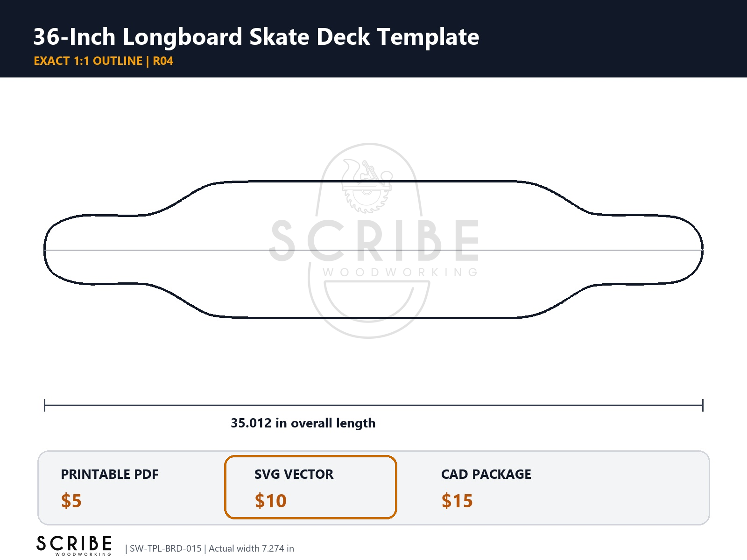
Task: Click the SCRIBE watermark text
Action: click(374, 241)
